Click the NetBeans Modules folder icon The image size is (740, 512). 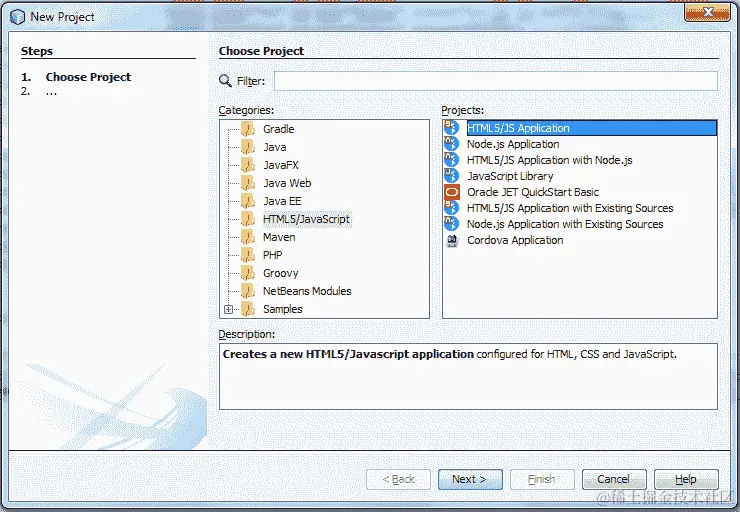pos(248,291)
